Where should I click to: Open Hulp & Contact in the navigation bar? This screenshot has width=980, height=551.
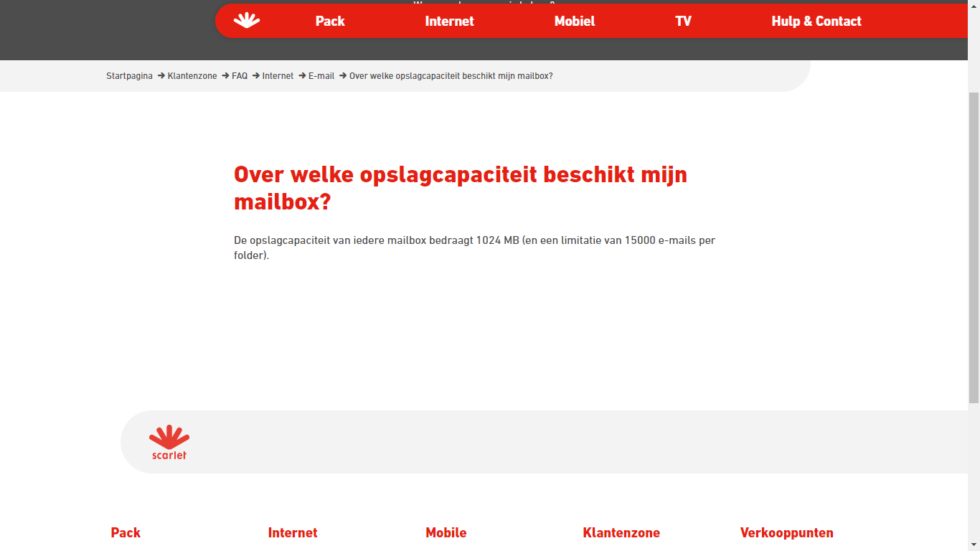[816, 22]
